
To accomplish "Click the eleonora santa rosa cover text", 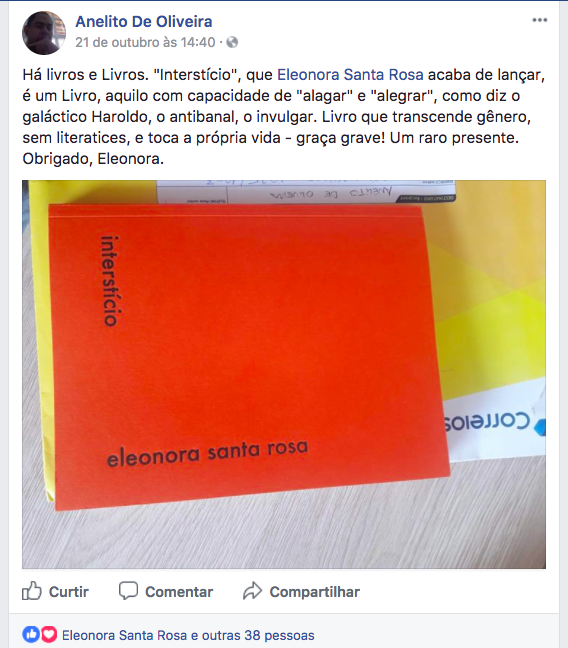I will coord(208,453).
